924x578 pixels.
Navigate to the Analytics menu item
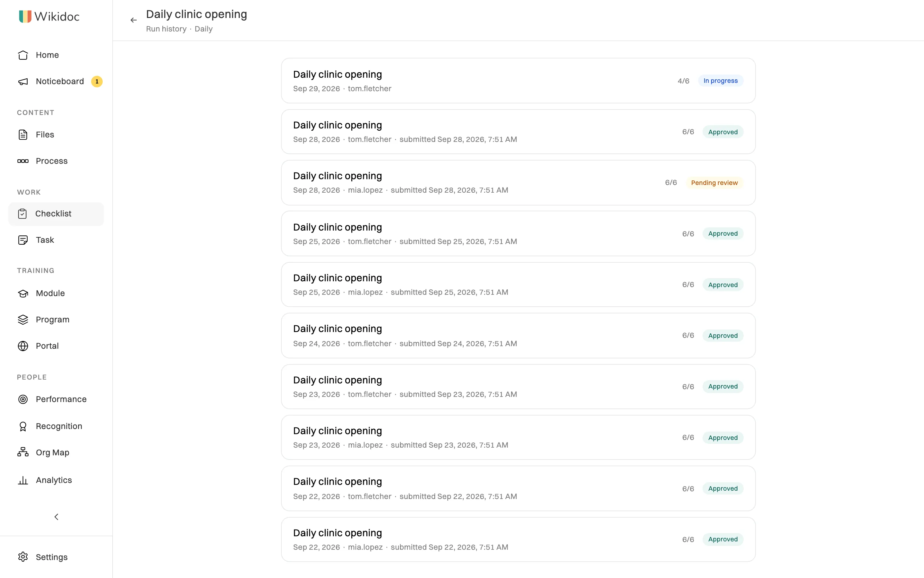click(x=56, y=480)
